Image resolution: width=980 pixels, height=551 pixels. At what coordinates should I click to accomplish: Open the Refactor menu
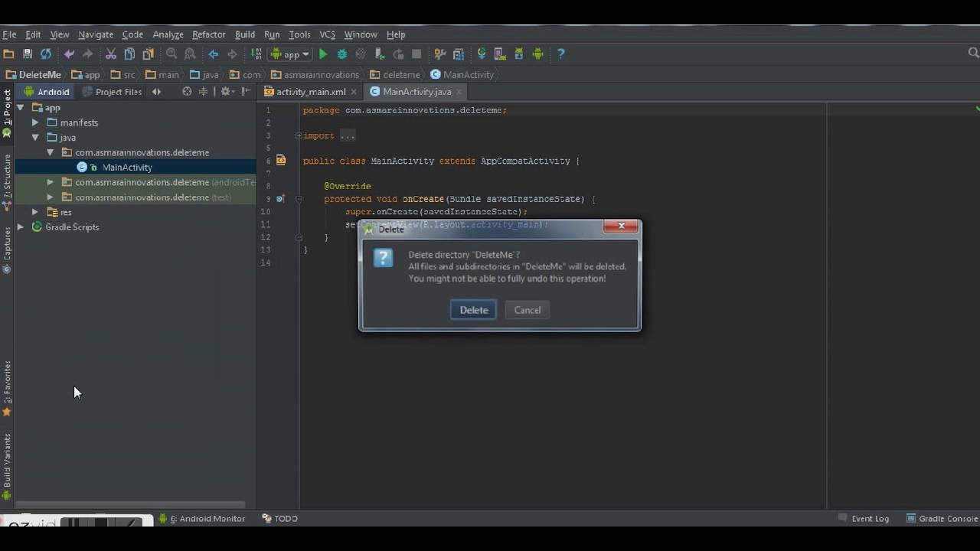coord(208,34)
